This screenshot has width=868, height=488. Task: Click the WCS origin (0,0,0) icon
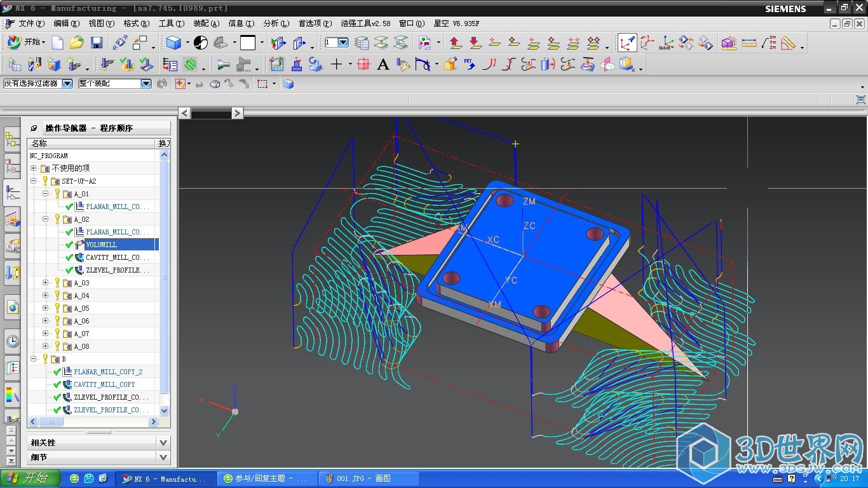coord(666,43)
